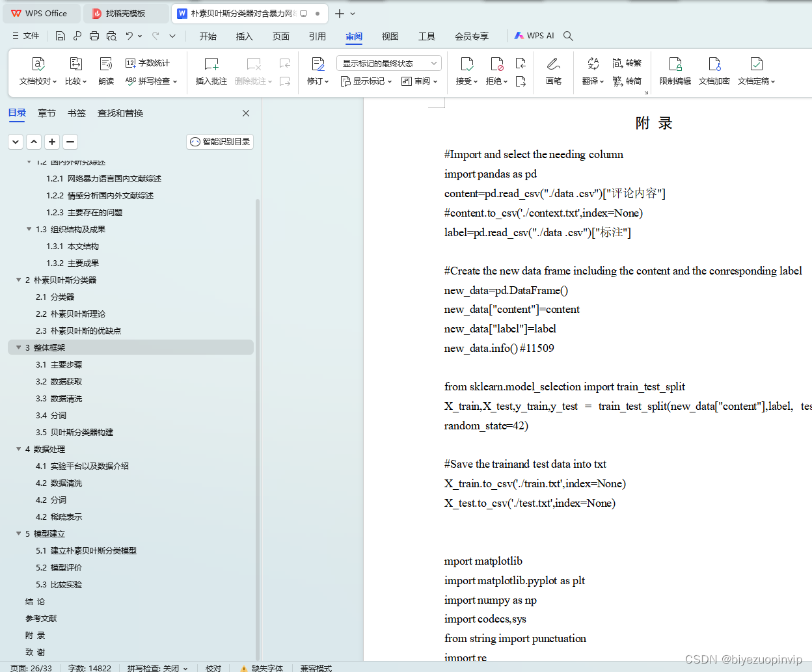
Task: Switch to 书签 tab in navigation pane
Action: [x=77, y=113]
